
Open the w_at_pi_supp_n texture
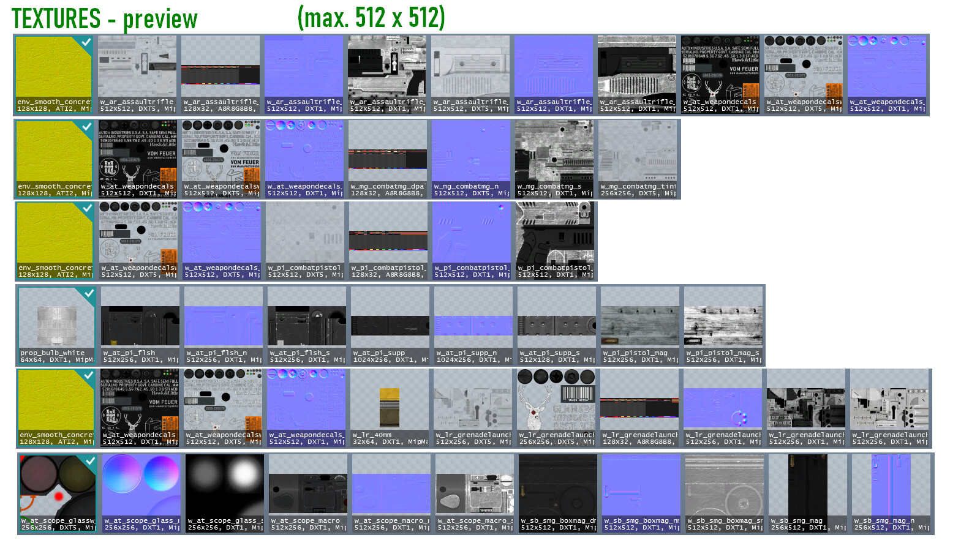tap(473, 326)
